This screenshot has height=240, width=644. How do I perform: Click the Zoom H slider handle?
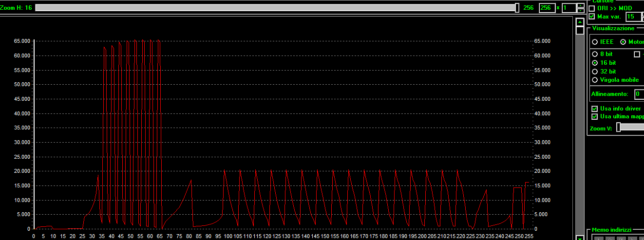[x=517, y=8]
